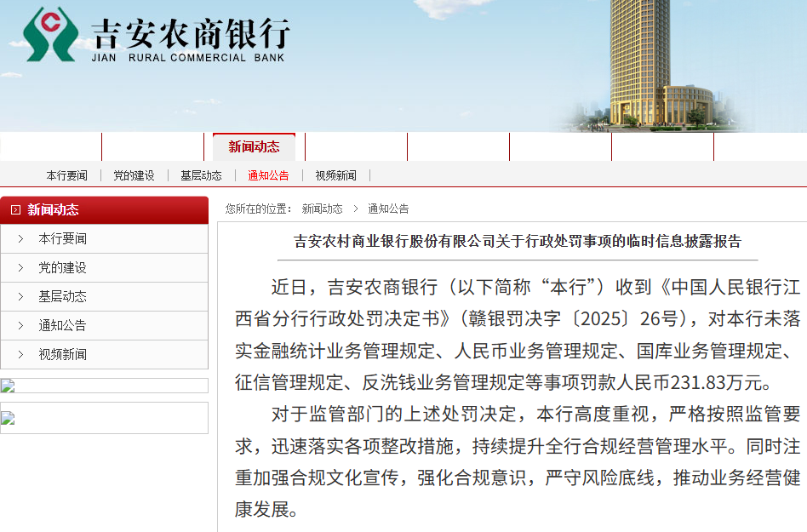
Task: Click the 新闻动态 breadcrumb link
Action: point(322,209)
